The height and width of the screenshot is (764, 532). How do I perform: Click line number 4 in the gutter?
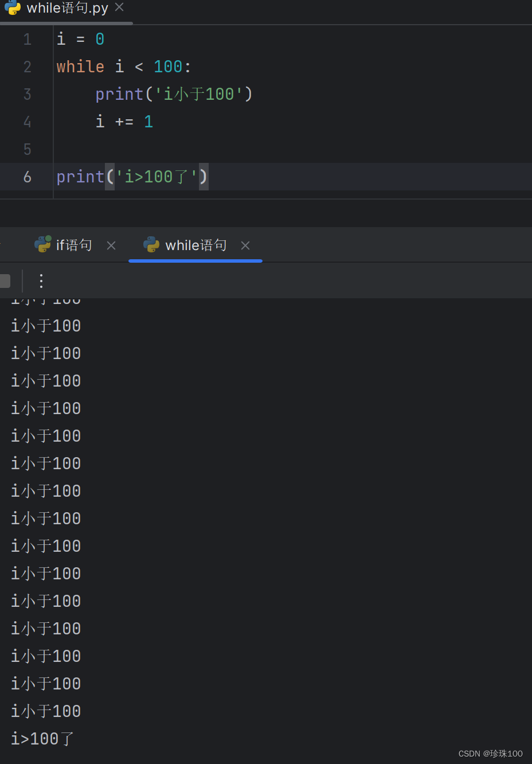pos(27,122)
